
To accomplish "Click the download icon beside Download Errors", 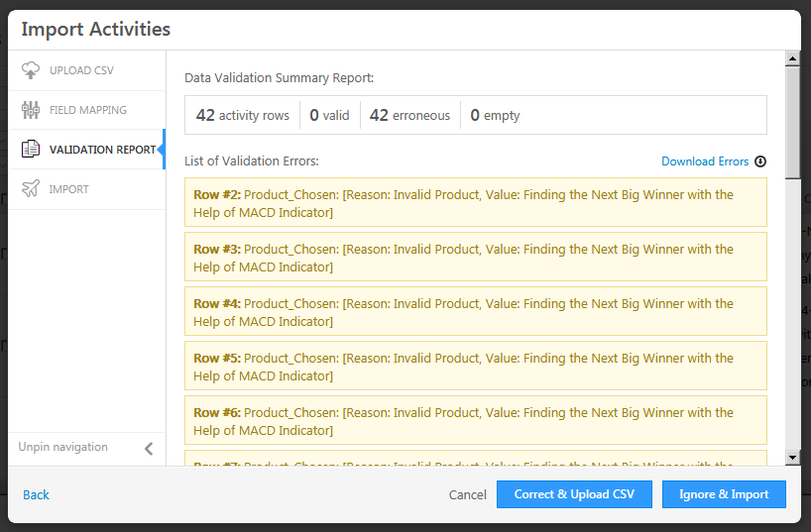I will [760, 161].
